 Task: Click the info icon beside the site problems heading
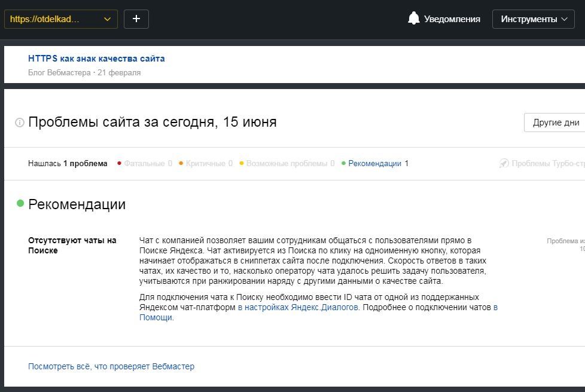tap(20, 122)
